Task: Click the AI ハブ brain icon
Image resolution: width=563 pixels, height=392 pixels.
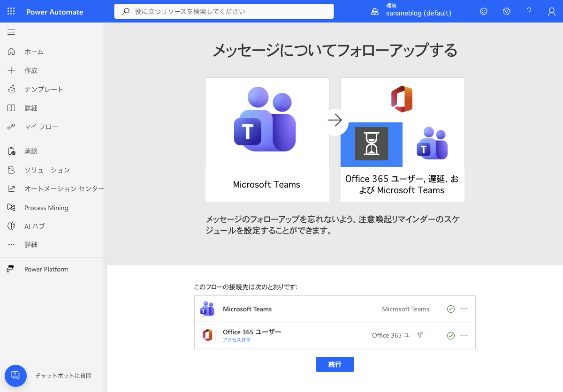Action: click(x=11, y=226)
